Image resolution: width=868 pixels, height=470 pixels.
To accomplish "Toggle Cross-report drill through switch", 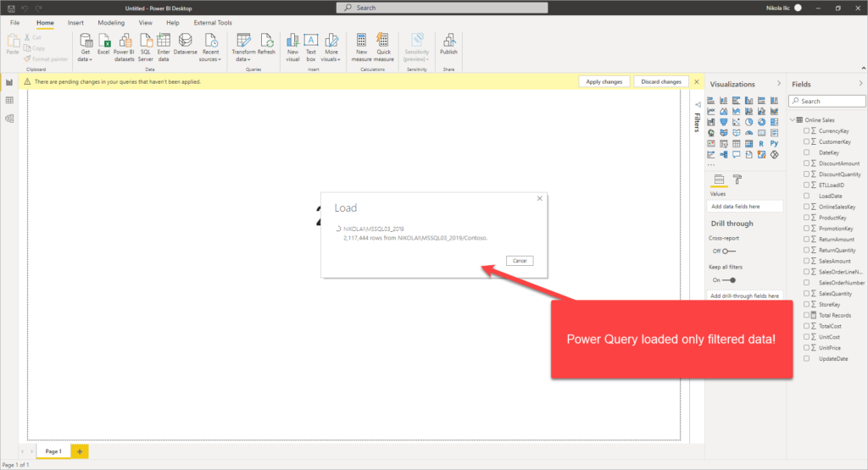I will coord(728,251).
